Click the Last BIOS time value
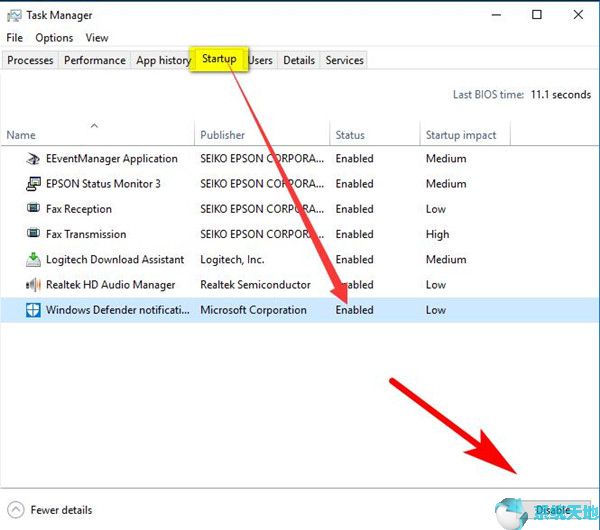This screenshot has width=600, height=530. (x=561, y=95)
